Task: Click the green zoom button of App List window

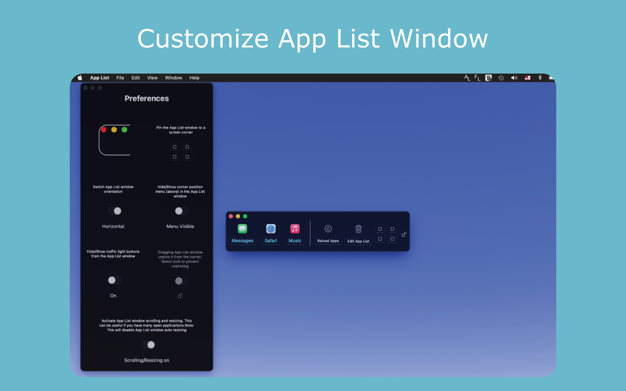Action: coord(245,216)
